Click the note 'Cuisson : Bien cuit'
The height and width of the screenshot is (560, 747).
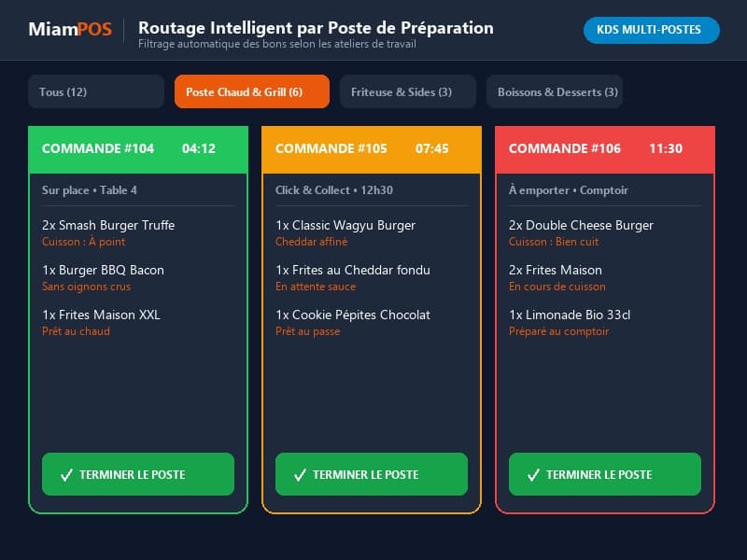(x=554, y=242)
